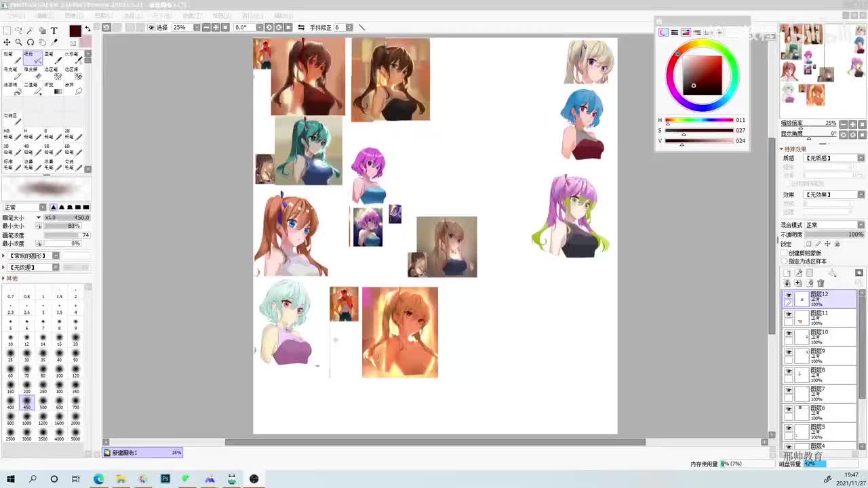Screen dimensions: 868x488
Task: Switch to the 新建画布1 canvas tab
Action: 142,453
